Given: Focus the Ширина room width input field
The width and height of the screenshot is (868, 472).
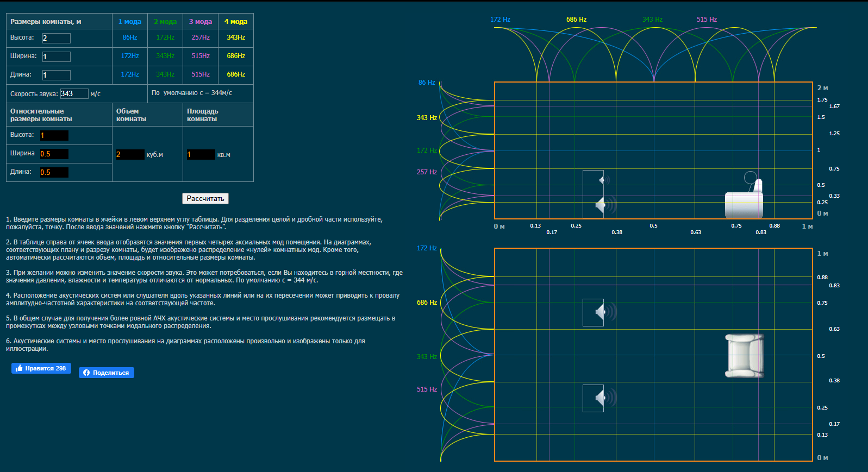Looking at the screenshot, I should [x=57, y=56].
